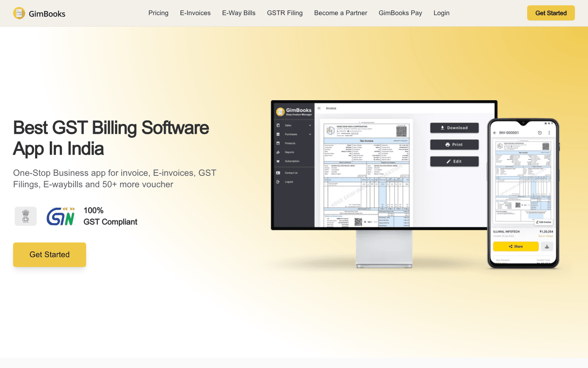Expand Purchases item in mockup sidebar
Image resolution: width=588 pixels, height=368 pixels.
294,135
